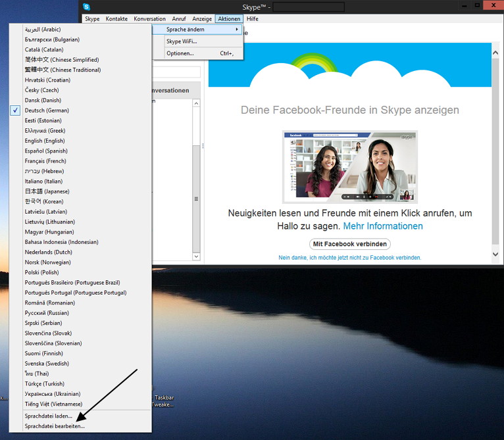The height and width of the screenshot is (440, 504).
Task: Open the Kontakte menu
Action: (x=116, y=18)
